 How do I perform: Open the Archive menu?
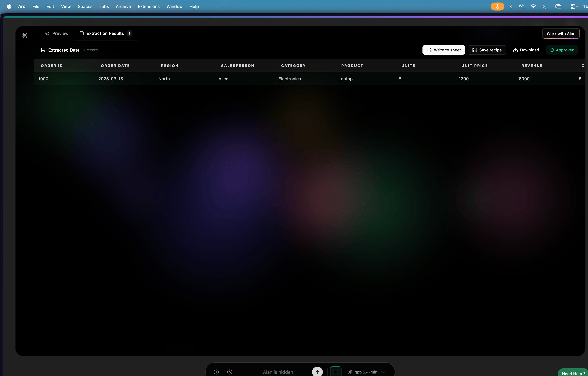coord(123,6)
